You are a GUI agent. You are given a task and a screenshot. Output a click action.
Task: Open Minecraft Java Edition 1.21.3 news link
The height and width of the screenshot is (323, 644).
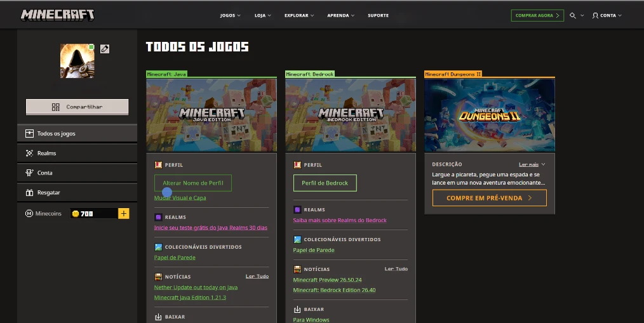[x=190, y=298]
